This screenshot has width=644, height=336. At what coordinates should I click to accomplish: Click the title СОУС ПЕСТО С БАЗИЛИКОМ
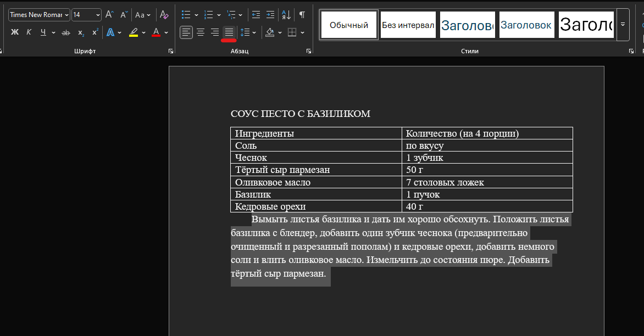(300, 114)
